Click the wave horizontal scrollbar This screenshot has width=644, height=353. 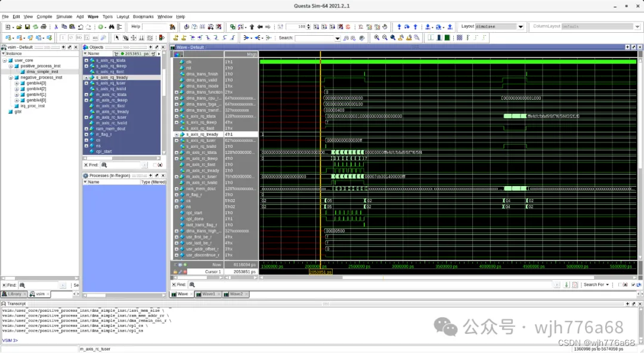pos(448,278)
